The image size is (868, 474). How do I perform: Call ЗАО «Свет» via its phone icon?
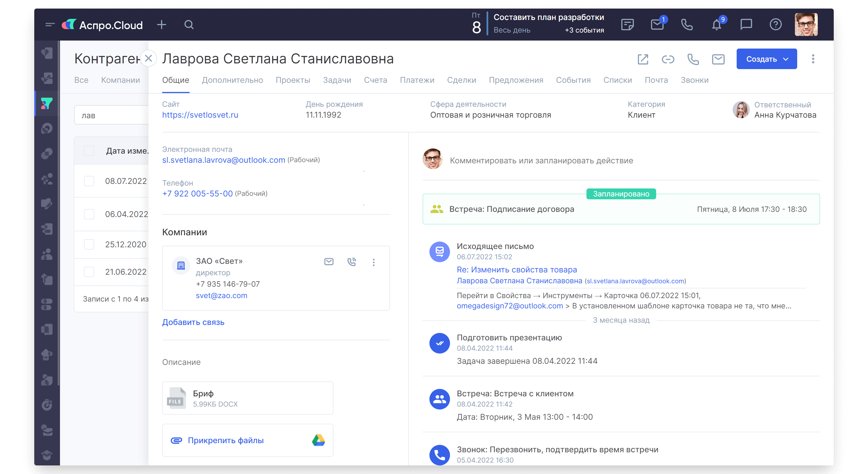tap(351, 262)
